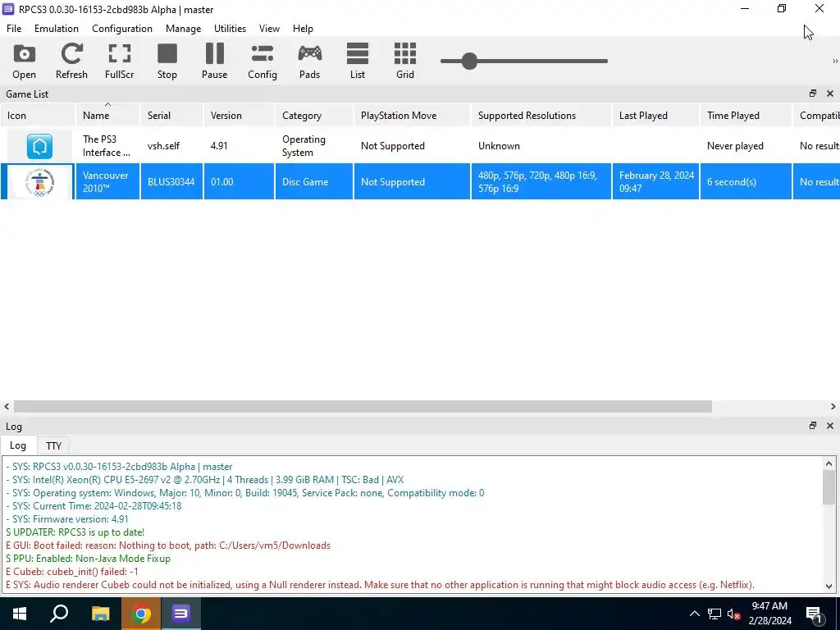Click the 'Never played' cell
840x630 pixels.
pos(746,146)
